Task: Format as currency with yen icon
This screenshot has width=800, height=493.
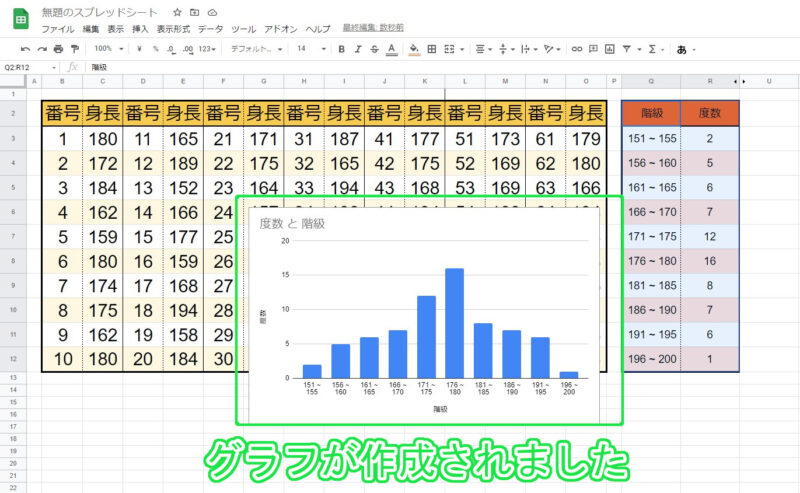Action: click(x=139, y=49)
